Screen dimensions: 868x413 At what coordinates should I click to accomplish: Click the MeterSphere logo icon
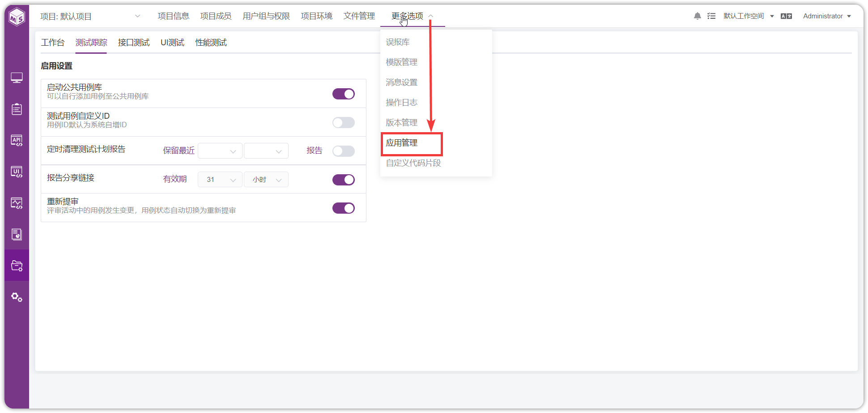click(x=17, y=17)
